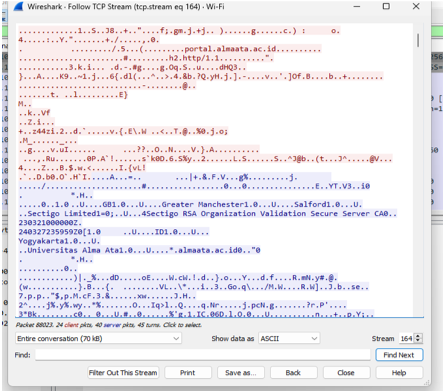Click the ..Z.i... client data line

36,122
